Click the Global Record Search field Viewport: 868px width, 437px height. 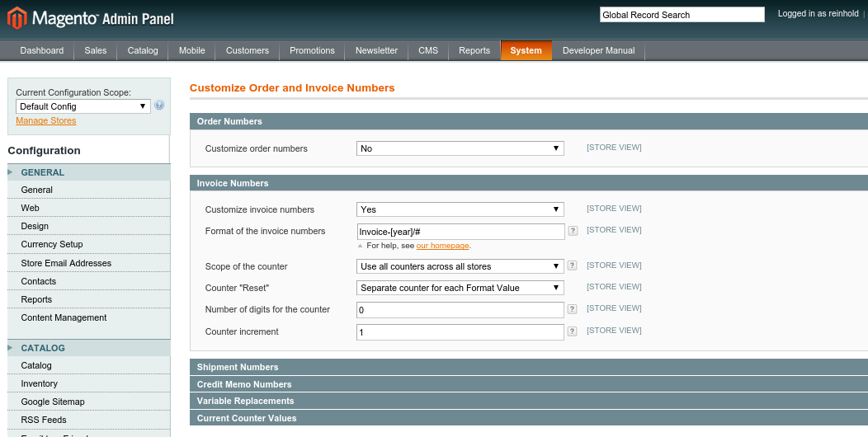[x=682, y=15]
